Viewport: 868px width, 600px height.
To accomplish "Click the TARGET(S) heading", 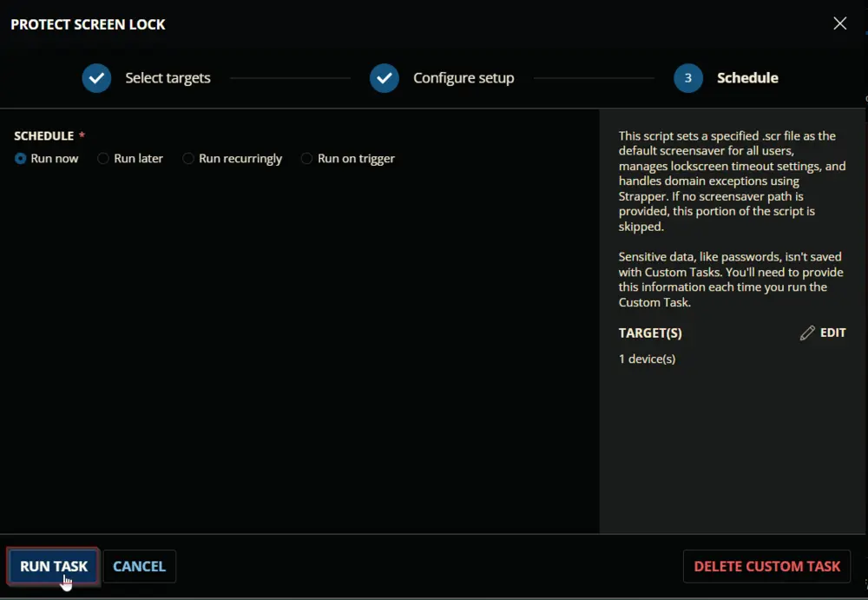I will point(650,333).
